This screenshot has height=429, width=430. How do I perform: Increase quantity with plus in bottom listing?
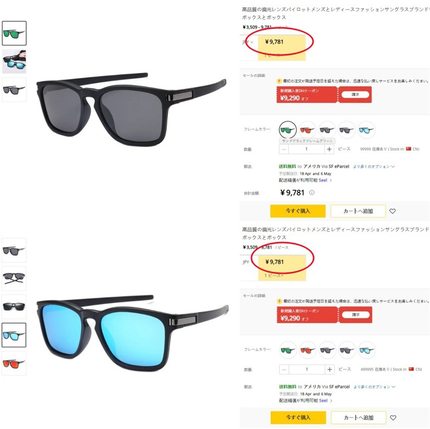329,369
